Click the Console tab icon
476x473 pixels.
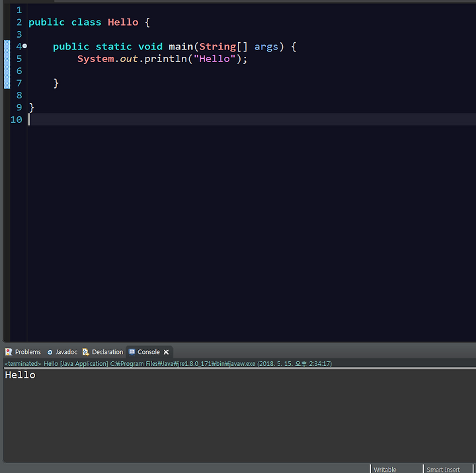coord(132,352)
